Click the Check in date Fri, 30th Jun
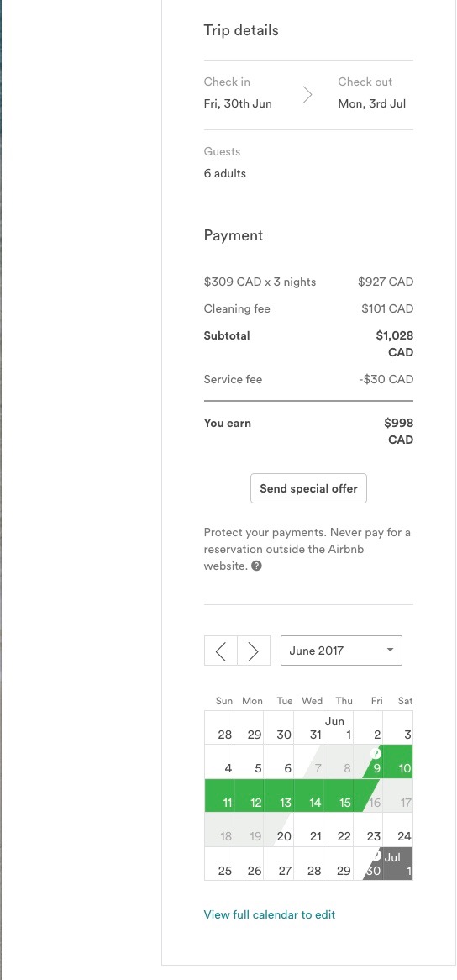This screenshot has width=457, height=980. pos(238,103)
